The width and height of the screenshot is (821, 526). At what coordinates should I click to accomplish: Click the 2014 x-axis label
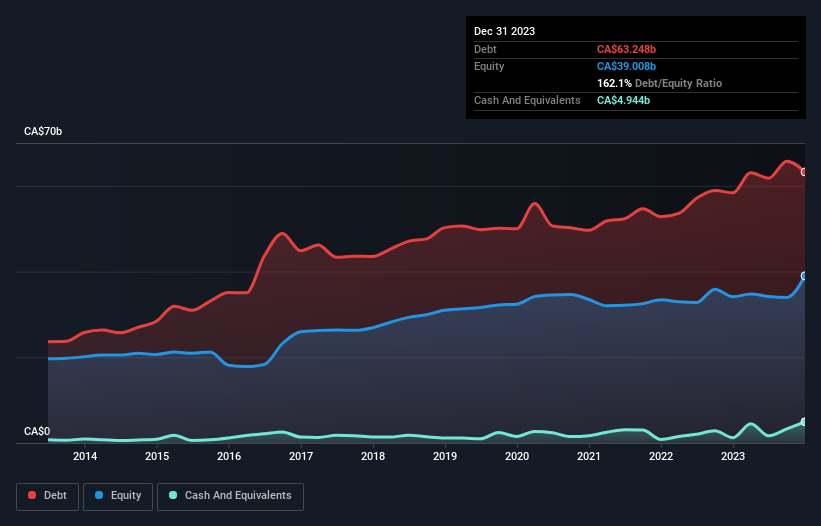85,456
